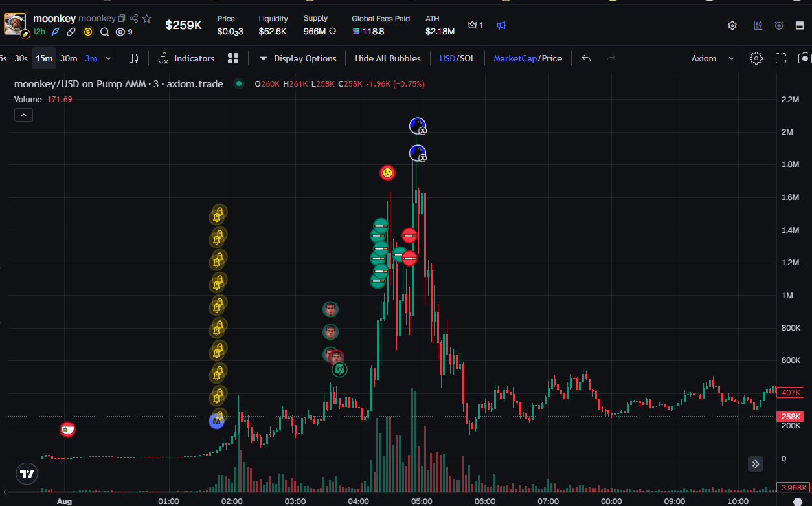812x506 pixels.
Task: Open chart settings gear
Action: pyautogui.click(x=756, y=58)
